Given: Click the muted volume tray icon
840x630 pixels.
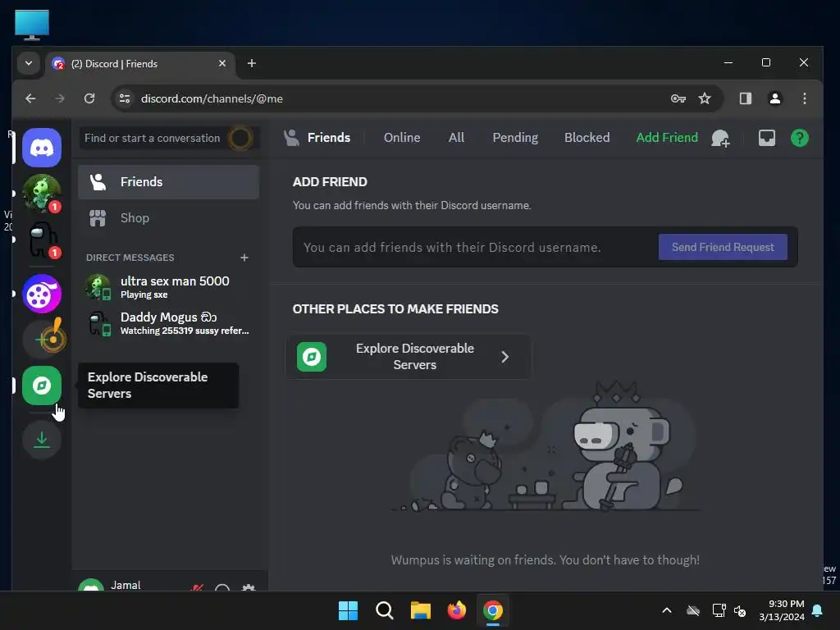Looking at the screenshot, I should [x=740, y=610].
